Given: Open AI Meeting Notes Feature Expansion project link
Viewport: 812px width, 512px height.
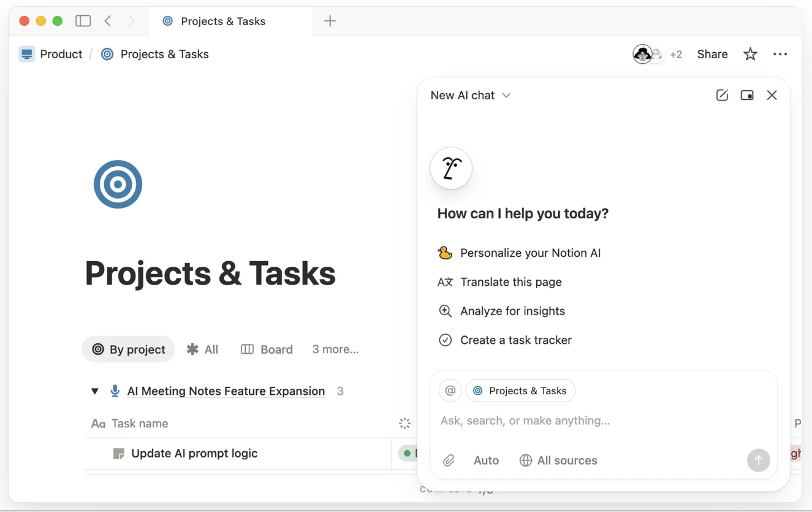Looking at the screenshot, I should [226, 391].
